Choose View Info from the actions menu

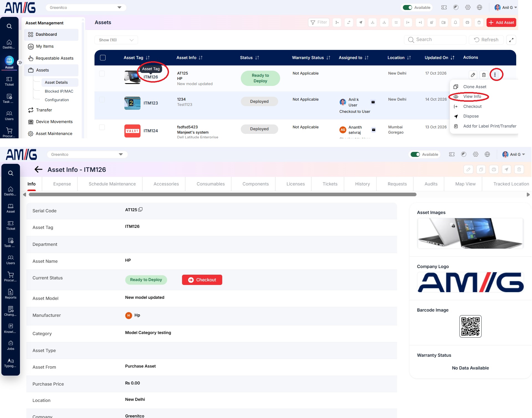point(472,96)
